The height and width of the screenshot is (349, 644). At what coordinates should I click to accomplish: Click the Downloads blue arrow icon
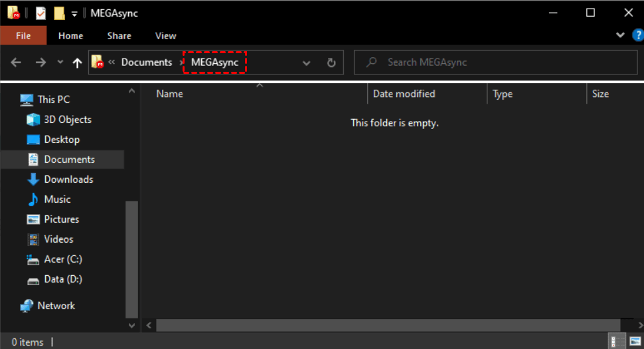33,179
